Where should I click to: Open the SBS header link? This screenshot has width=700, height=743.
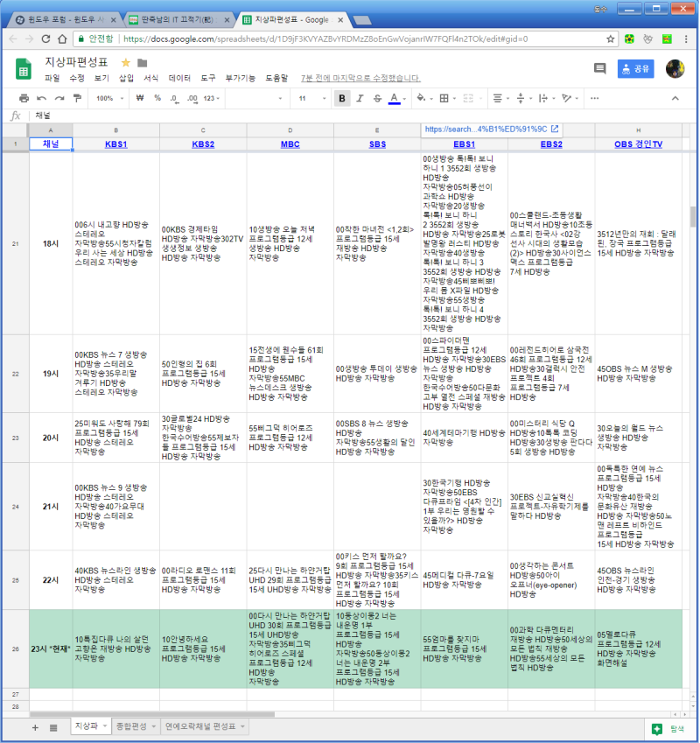point(377,144)
